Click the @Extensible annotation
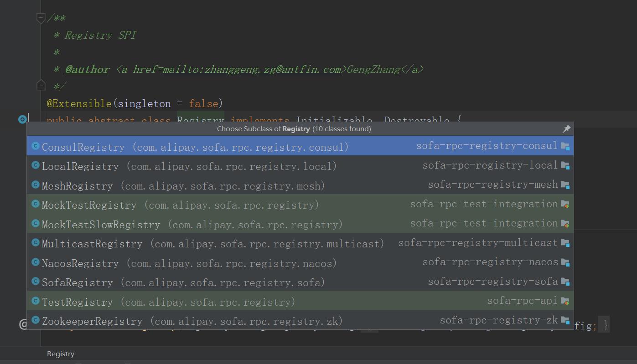The image size is (637, 364). pyautogui.click(x=79, y=104)
